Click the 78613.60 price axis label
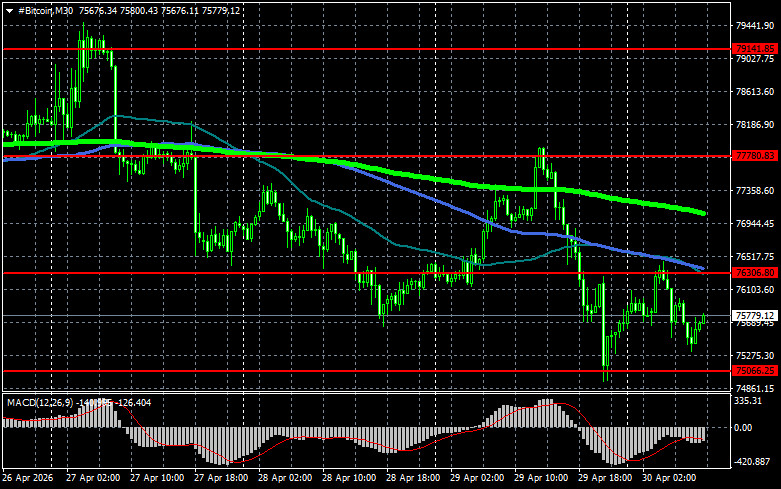 coord(755,92)
